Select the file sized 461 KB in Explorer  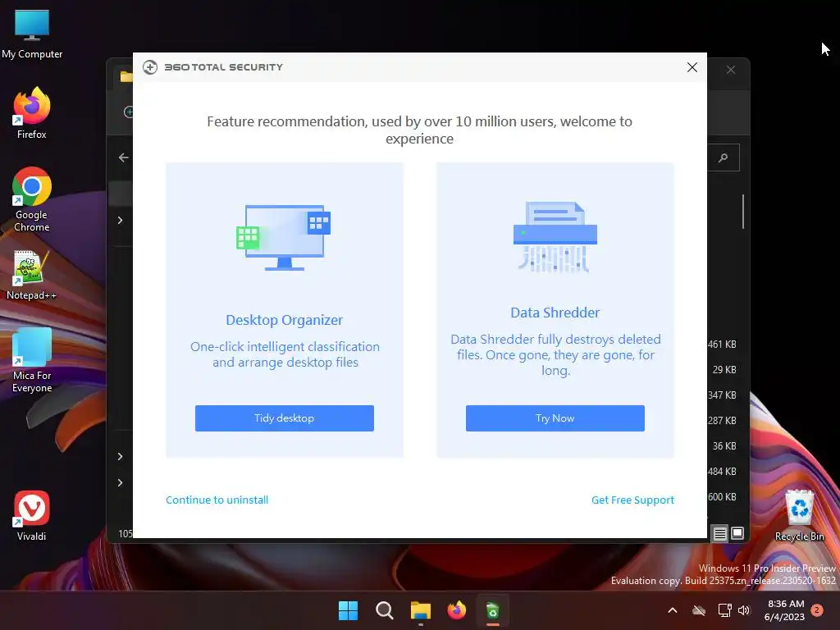click(722, 344)
